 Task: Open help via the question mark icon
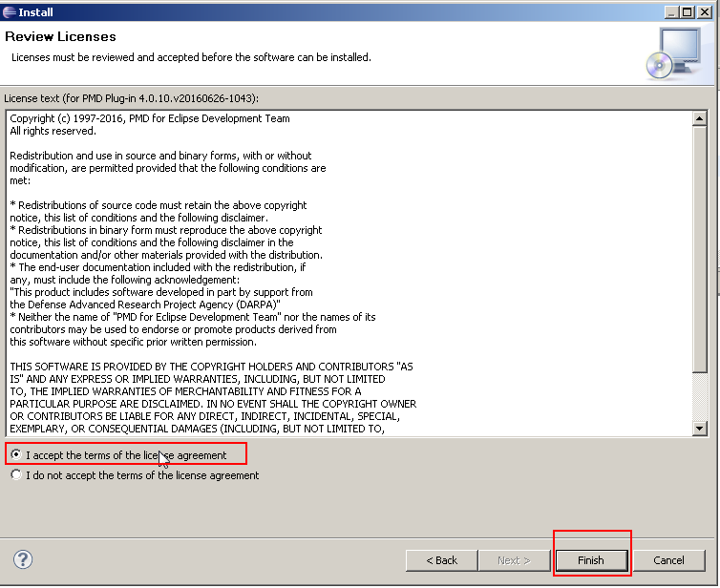[23, 559]
